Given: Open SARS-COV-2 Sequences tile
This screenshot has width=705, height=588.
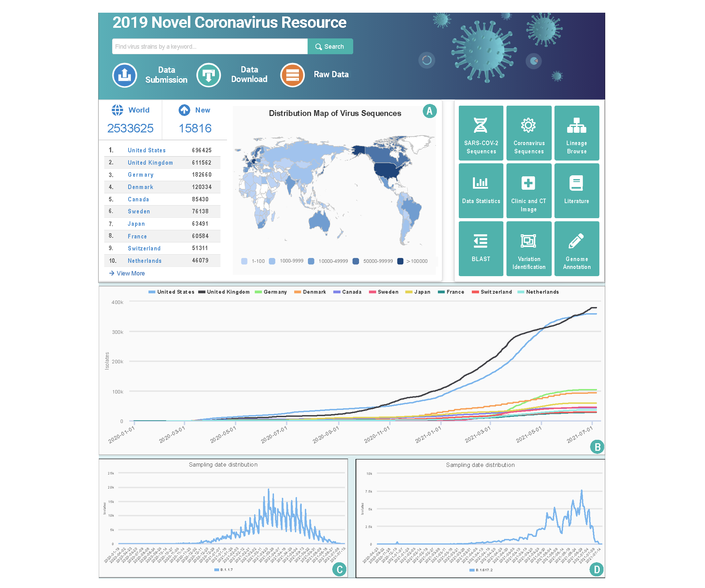Looking at the screenshot, I should point(481,133).
